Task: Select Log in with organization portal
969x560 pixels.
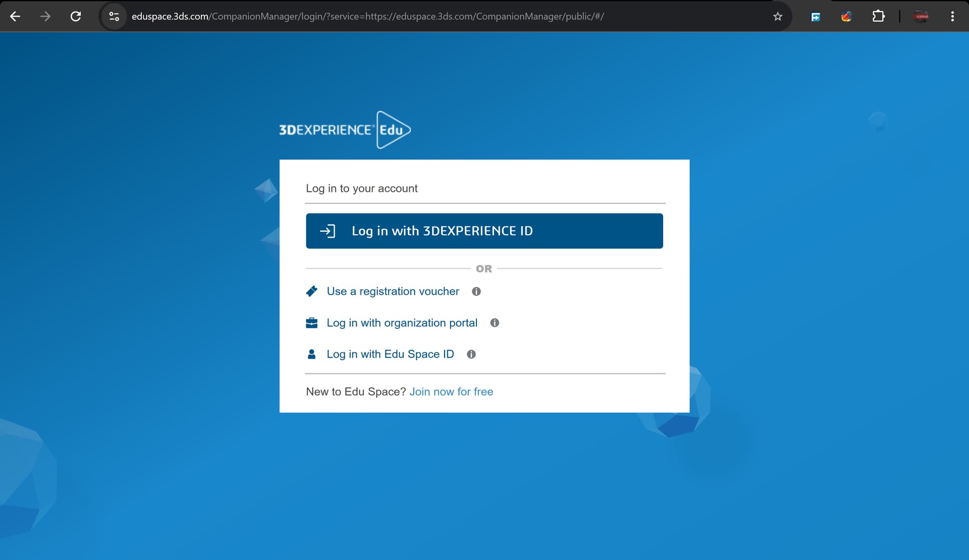Action: click(x=402, y=323)
